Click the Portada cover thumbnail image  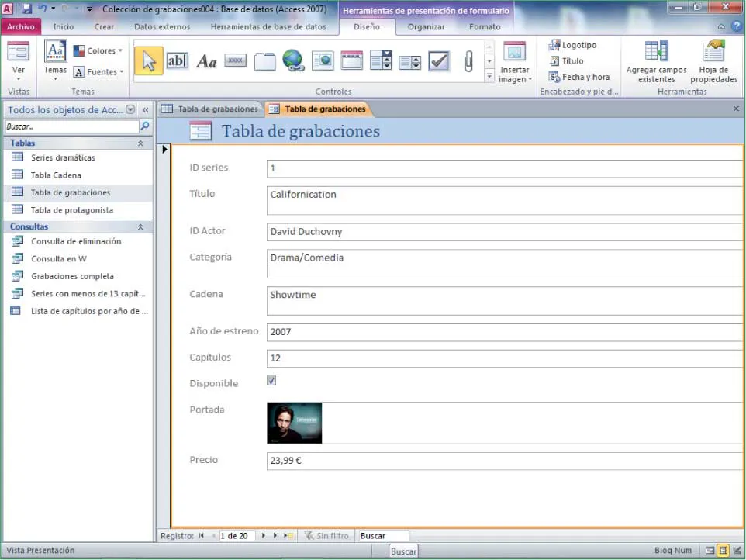coord(295,423)
